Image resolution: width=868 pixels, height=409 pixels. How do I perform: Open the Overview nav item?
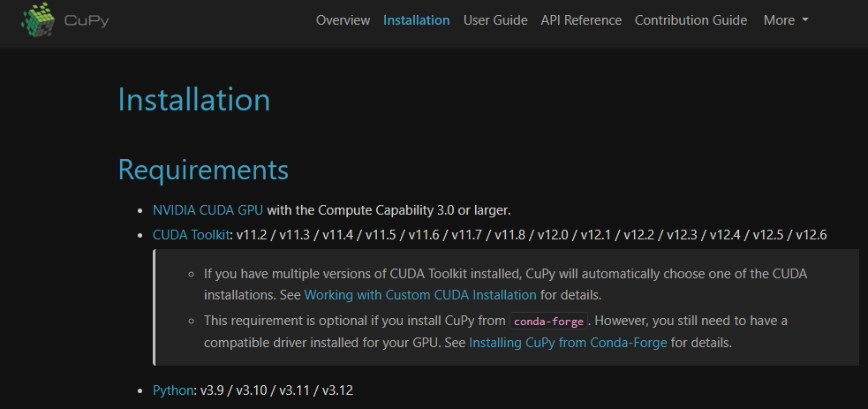[x=343, y=20]
